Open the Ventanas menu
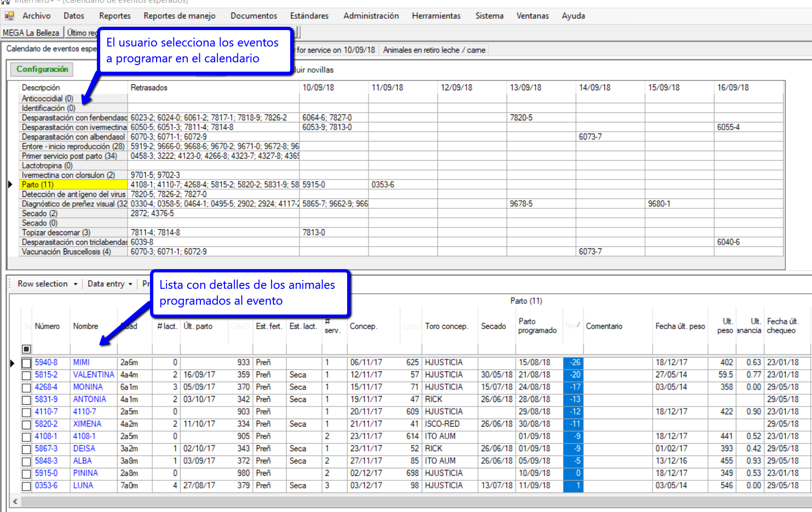 (533, 16)
